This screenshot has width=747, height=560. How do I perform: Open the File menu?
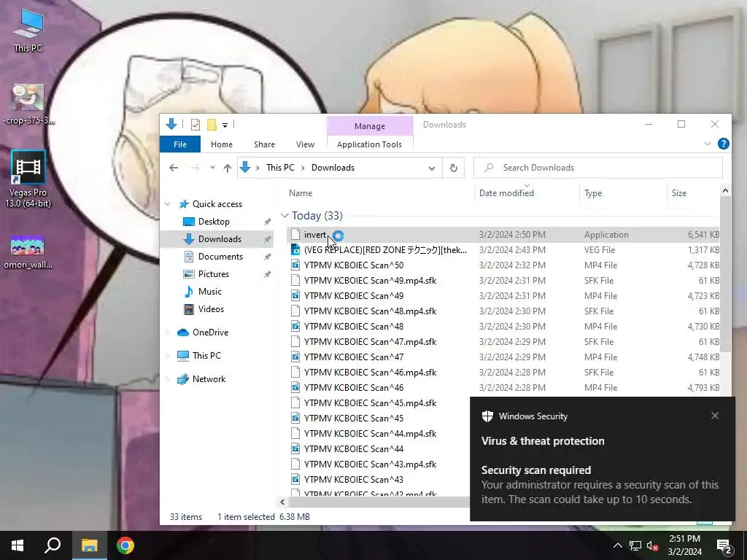(x=180, y=144)
